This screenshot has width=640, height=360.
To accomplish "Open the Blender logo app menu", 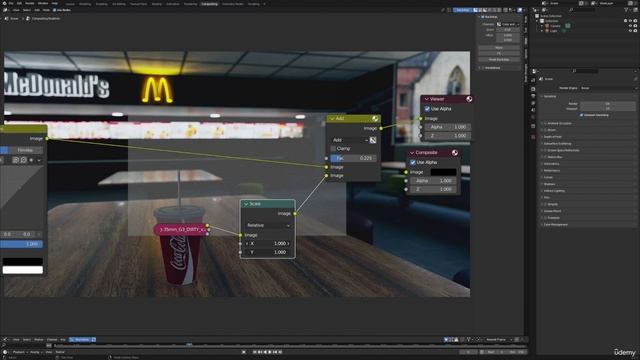I will point(4,3).
